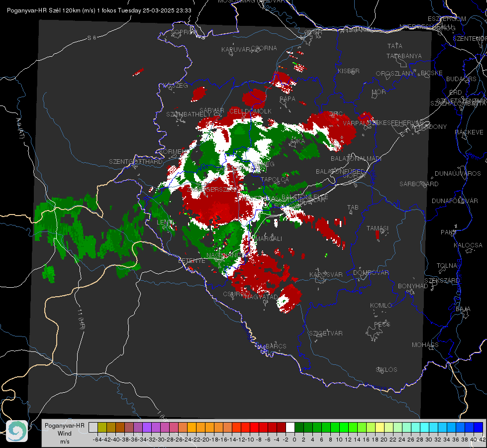Select the orange swatch between -24 and -22

(192, 427)
